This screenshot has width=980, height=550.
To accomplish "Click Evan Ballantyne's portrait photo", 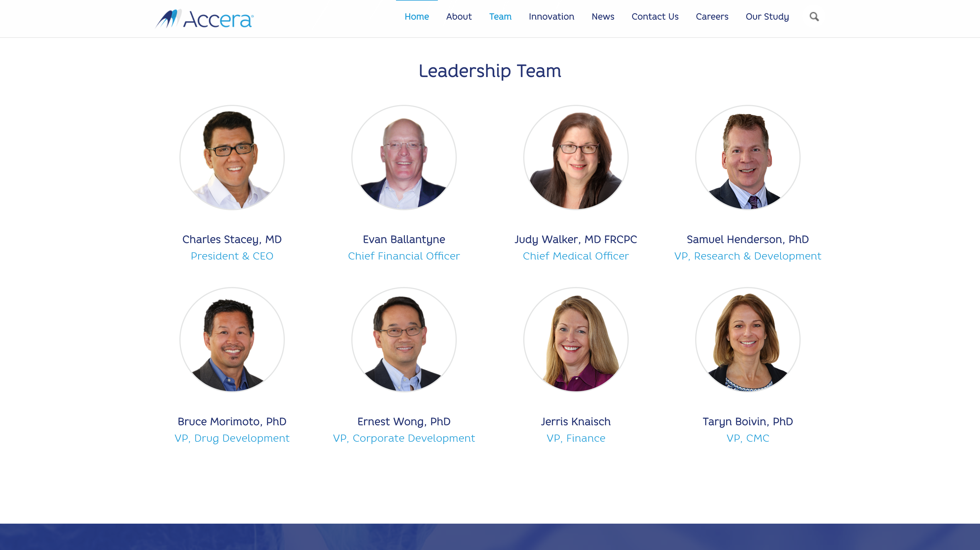I will [x=404, y=158].
